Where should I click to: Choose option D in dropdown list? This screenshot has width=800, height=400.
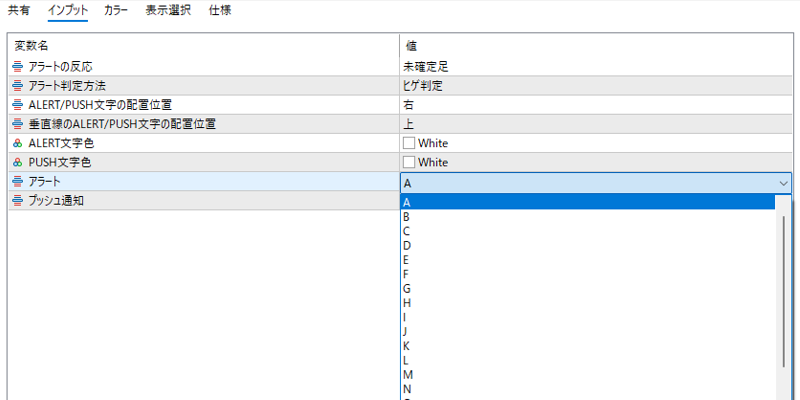pos(588,245)
